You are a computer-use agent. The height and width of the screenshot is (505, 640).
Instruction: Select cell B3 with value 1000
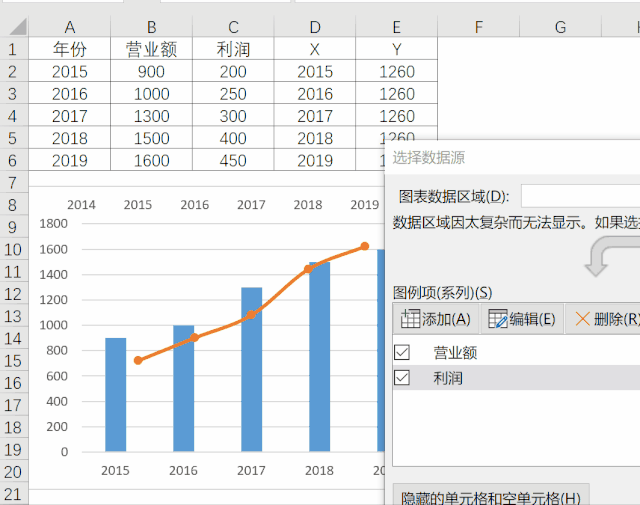tap(151, 93)
